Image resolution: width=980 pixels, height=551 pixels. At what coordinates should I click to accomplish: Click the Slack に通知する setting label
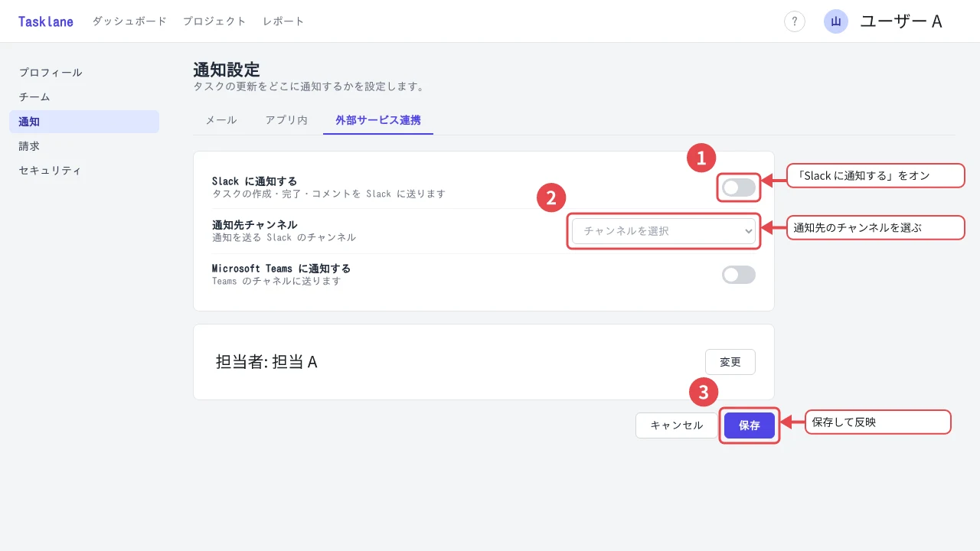tap(255, 181)
